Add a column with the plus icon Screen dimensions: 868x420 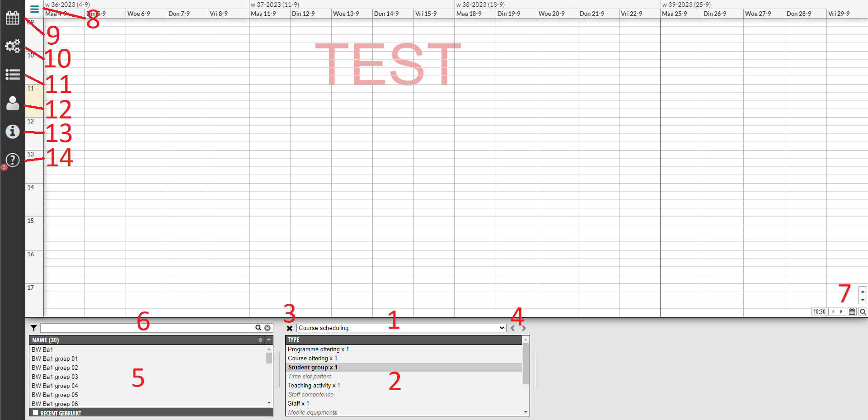[x=269, y=340]
